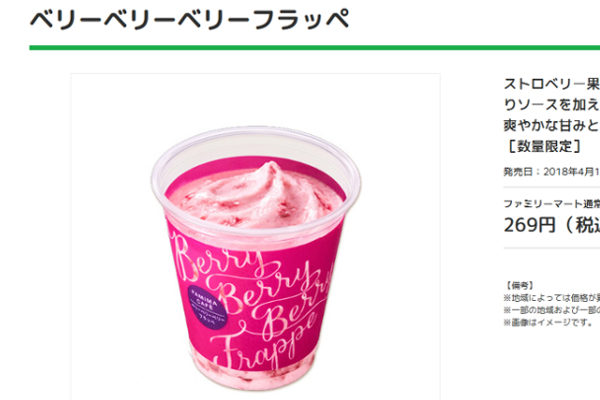Screen dimensions: 600x400
Task: Select the ストロベリー果 description line
Action: click(x=551, y=84)
